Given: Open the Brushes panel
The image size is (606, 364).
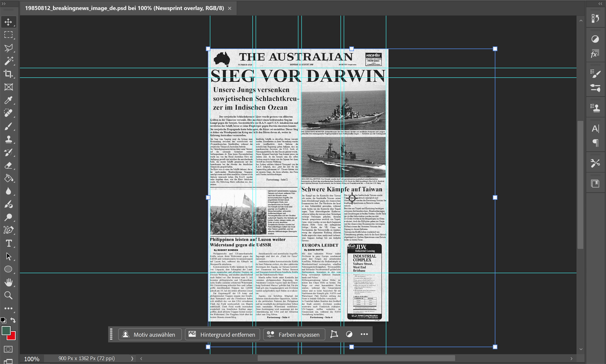Looking at the screenshot, I should point(595,74).
